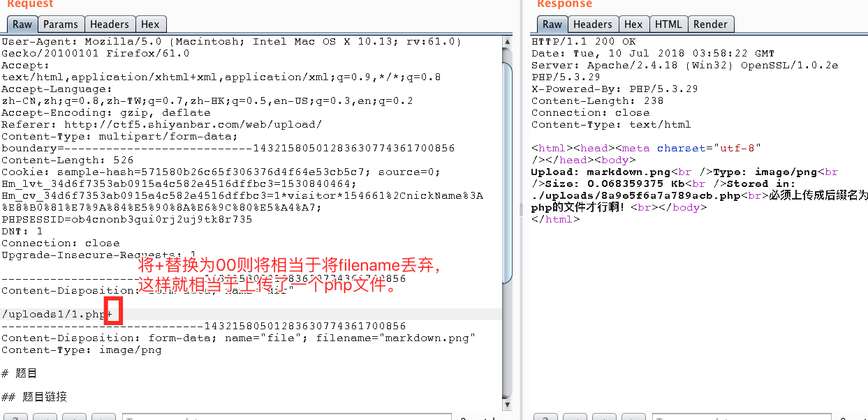This screenshot has width=868, height=420.
Task: Open the Request Hex tab
Action: pos(150,24)
